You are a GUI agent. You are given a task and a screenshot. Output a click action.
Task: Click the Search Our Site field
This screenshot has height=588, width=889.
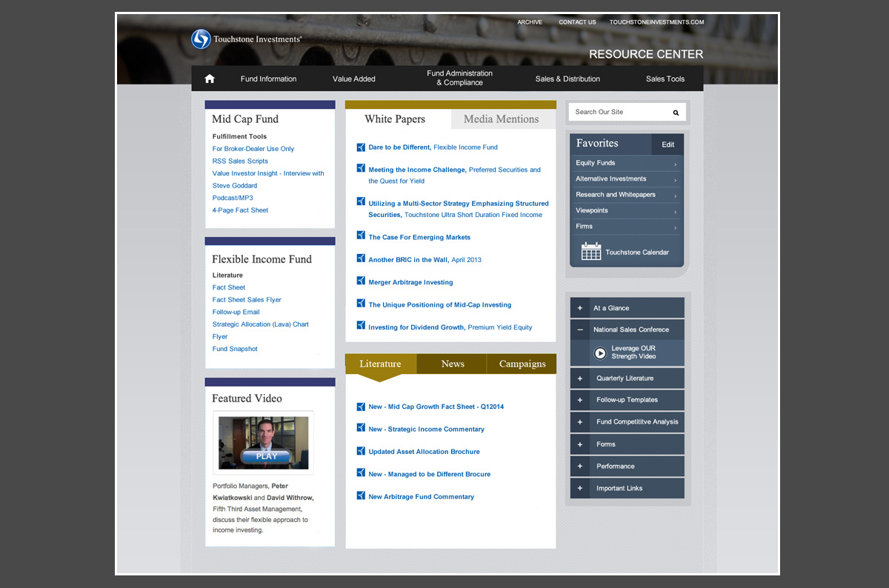[x=619, y=112]
